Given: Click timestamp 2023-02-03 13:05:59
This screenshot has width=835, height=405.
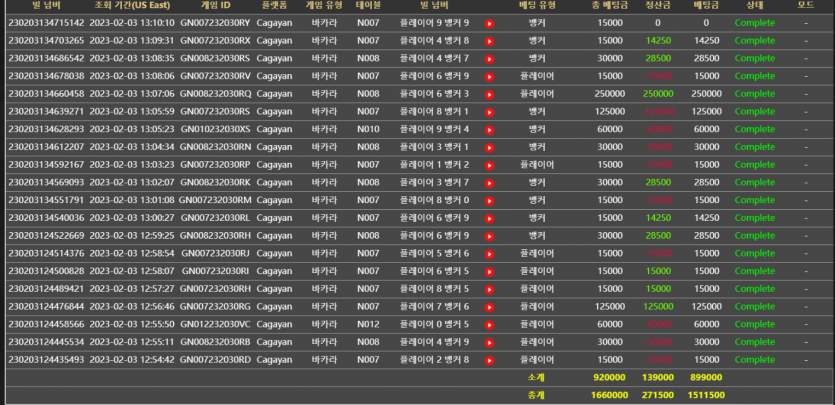Looking at the screenshot, I should click(x=132, y=112).
